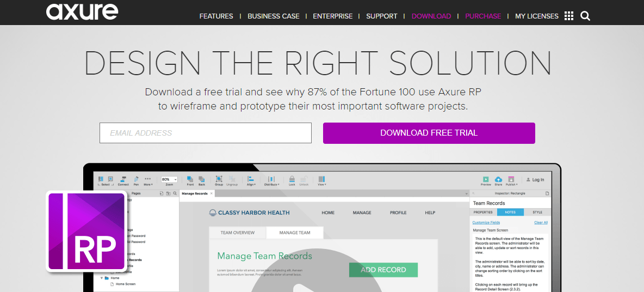The height and width of the screenshot is (292, 644).
Task: Switch to the Notes inspector tab
Action: tap(510, 212)
